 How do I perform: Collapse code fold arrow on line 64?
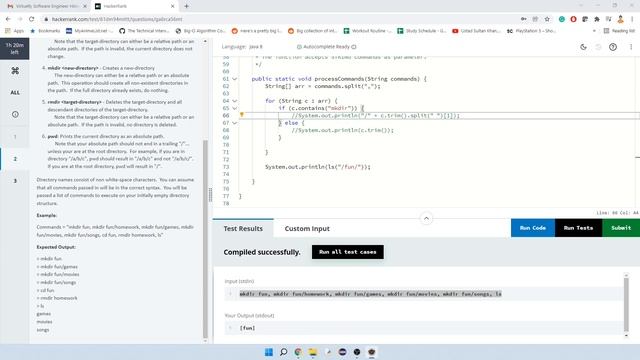[x=235, y=101]
